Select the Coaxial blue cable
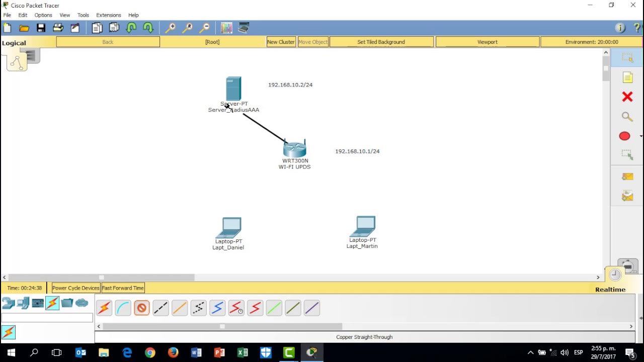Viewport: 644px width, 362px height. 217,308
